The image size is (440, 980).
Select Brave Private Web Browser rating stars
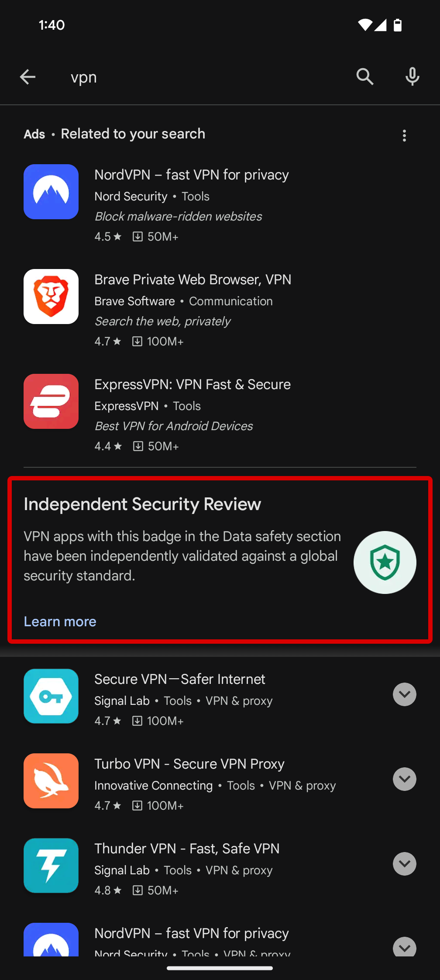(x=108, y=341)
